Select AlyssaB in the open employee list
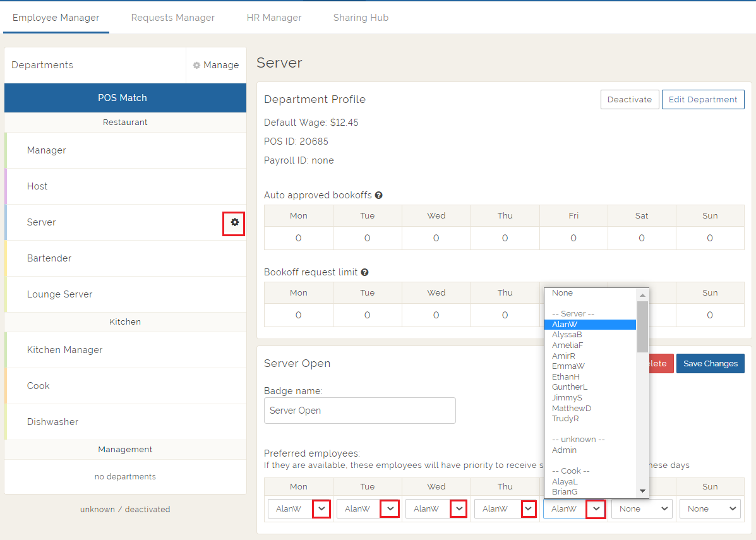Viewport: 756px width, 540px height. 567,334
